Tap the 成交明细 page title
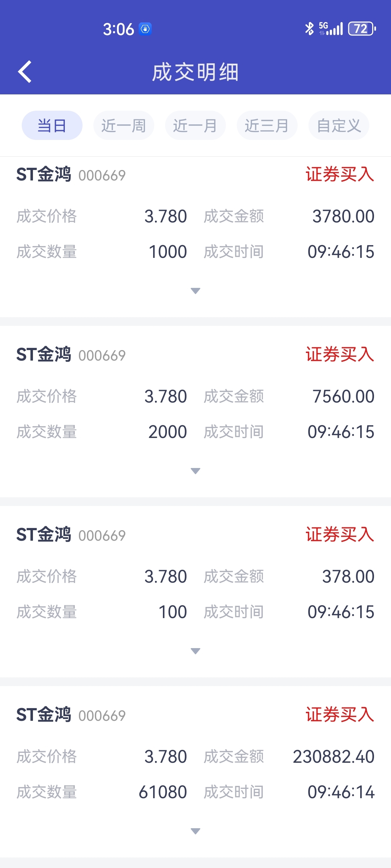391x868 pixels. pos(195,72)
